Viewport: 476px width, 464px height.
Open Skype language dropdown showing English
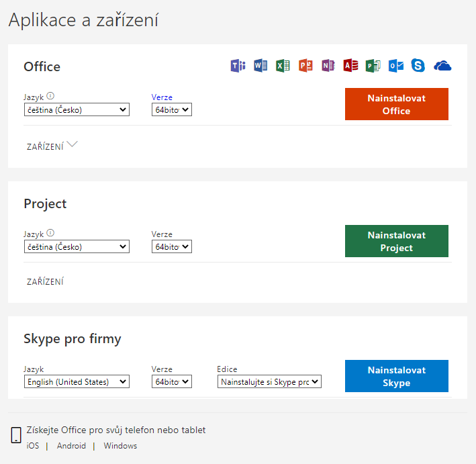point(77,381)
